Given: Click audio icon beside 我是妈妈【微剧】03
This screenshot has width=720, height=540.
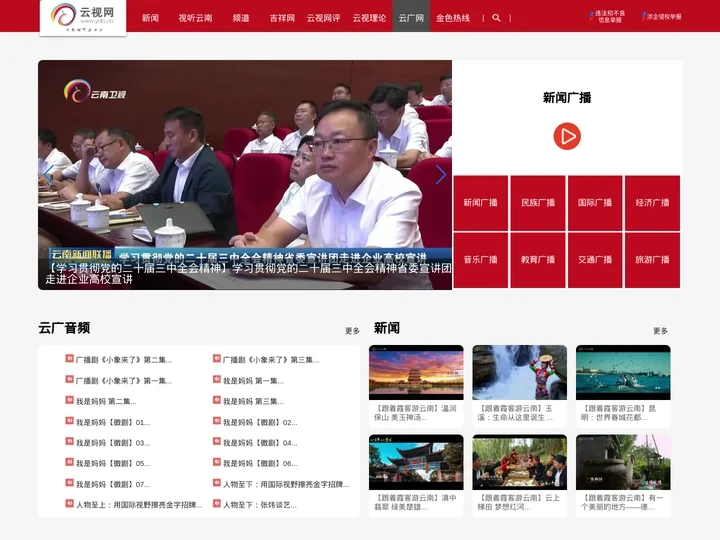Looking at the screenshot, I should pyautogui.click(x=69, y=441).
